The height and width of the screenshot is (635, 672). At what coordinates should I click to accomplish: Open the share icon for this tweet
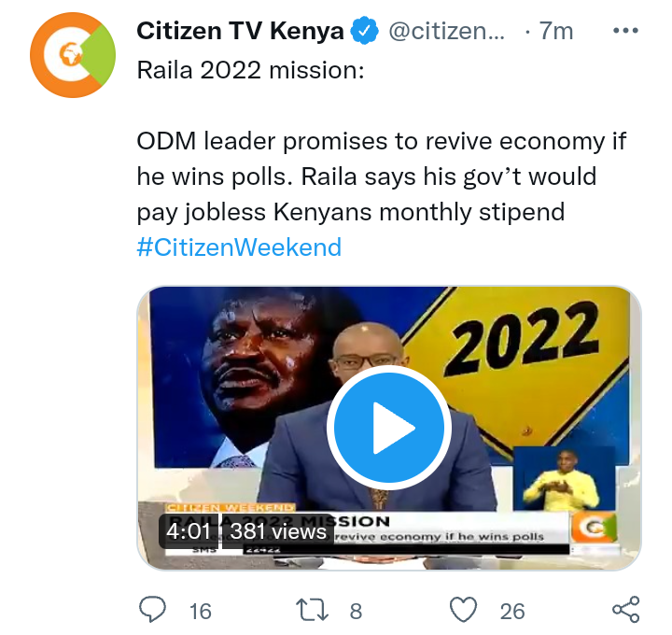click(x=626, y=609)
